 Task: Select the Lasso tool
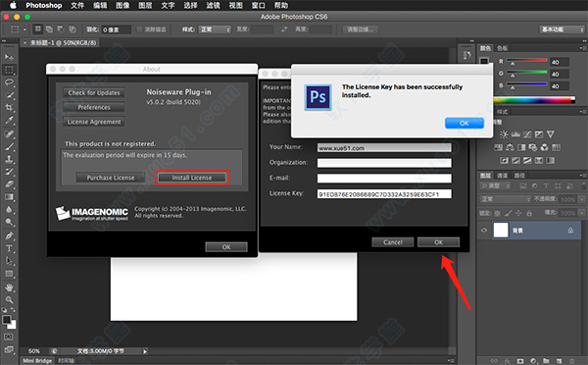(9, 82)
